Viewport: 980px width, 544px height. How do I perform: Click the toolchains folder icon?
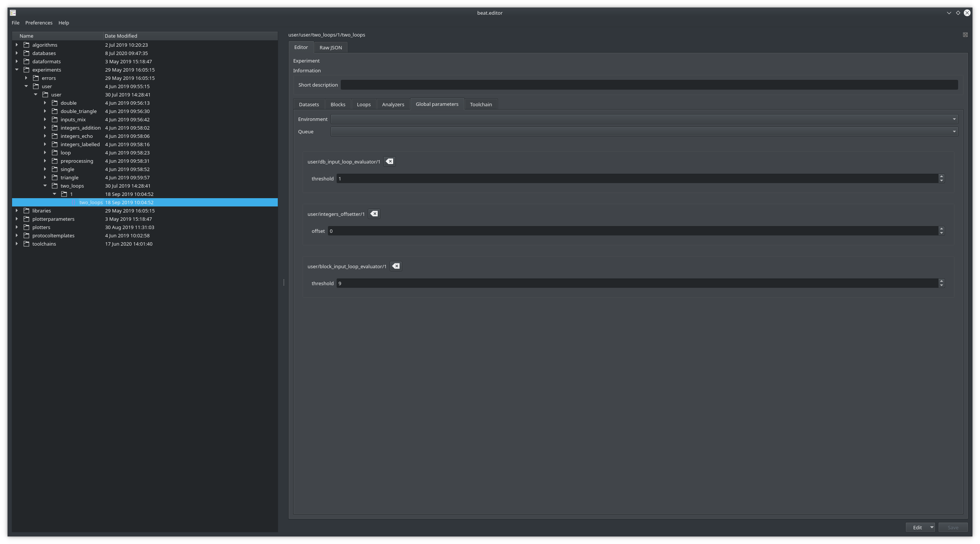click(27, 244)
